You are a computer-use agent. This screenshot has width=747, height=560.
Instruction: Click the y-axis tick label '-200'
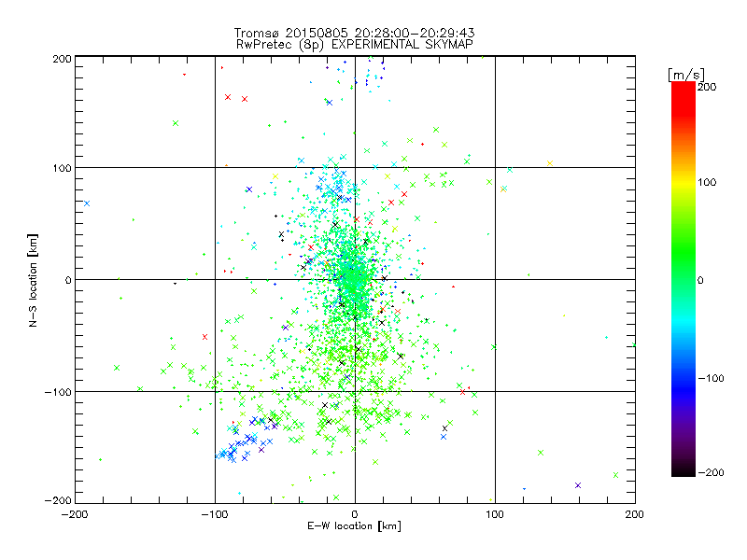58,500
